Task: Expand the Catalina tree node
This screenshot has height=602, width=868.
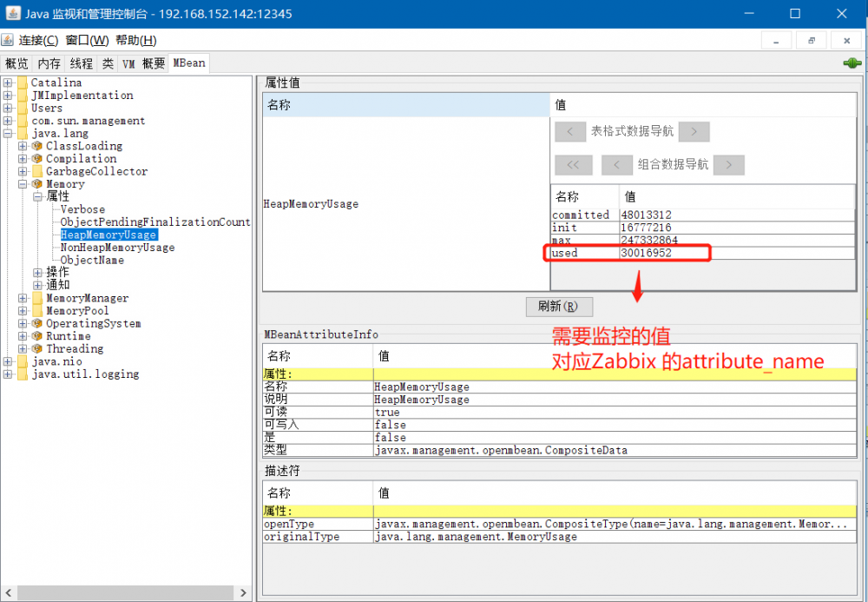Action: coord(6,82)
